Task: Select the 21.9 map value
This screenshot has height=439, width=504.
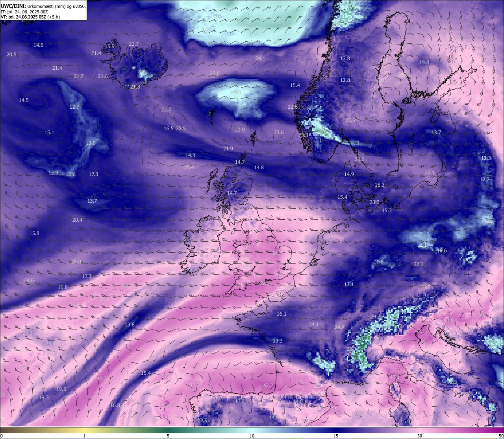Action: [228, 149]
